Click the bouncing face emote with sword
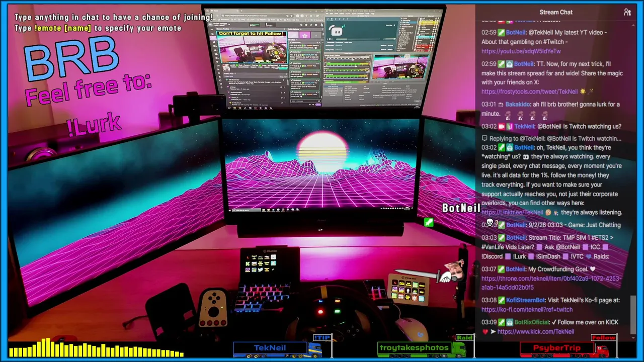This screenshot has width=644, height=362. pyautogui.click(x=454, y=271)
